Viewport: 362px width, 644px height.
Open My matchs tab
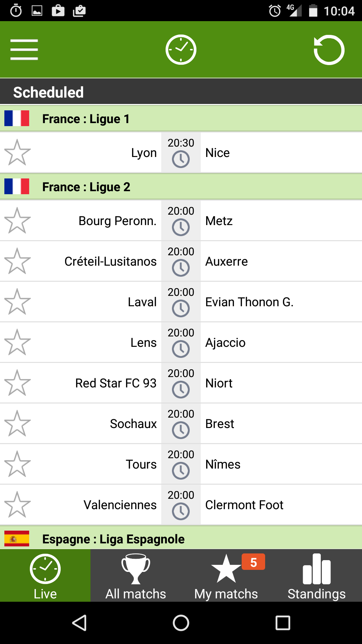coord(226,575)
